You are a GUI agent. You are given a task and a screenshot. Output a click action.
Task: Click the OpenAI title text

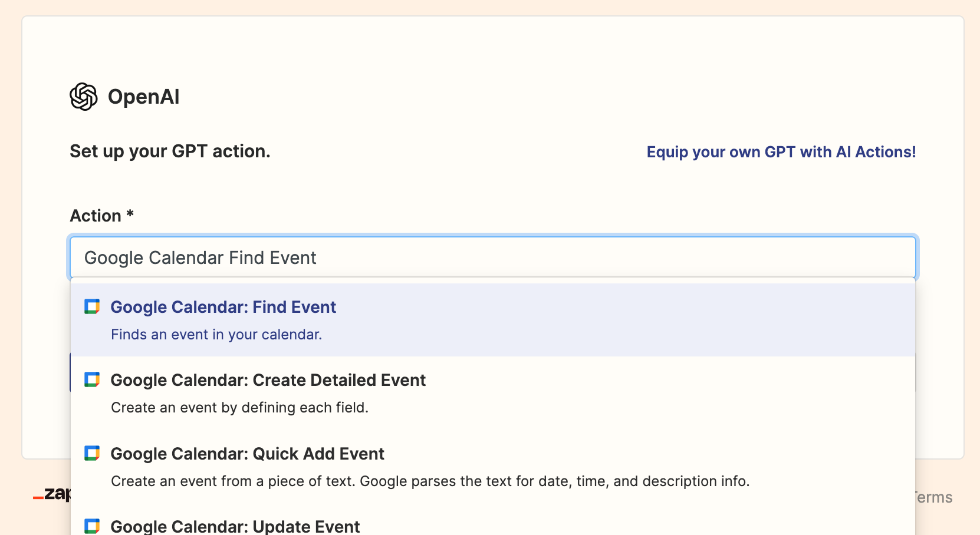click(144, 97)
